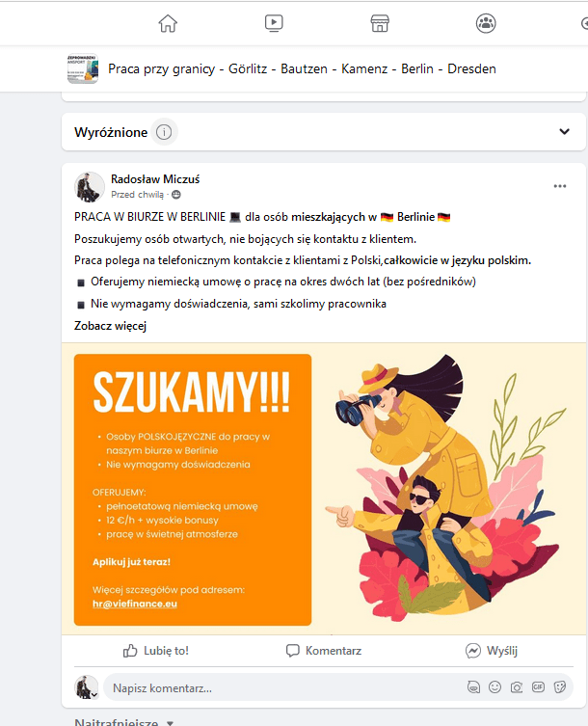The height and width of the screenshot is (726, 588).
Task: Click the Lubię to! button
Action: [x=155, y=651]
